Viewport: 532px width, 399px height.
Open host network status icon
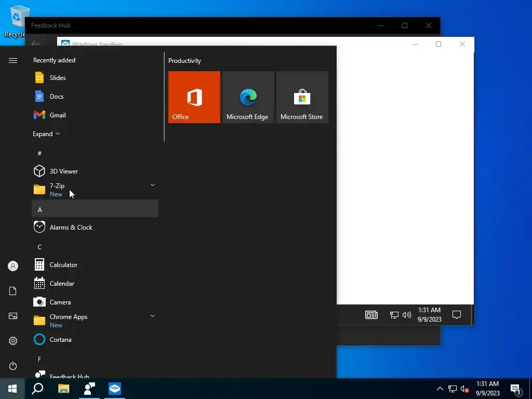click(x=453, y=389)
